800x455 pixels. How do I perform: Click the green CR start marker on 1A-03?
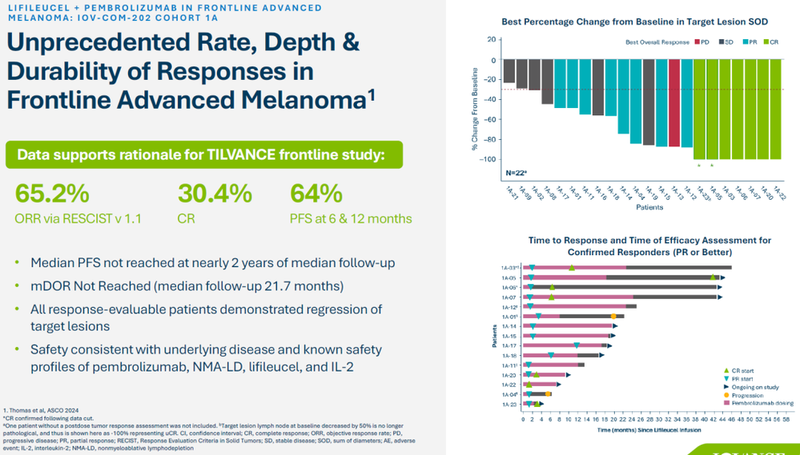(571, 268)
